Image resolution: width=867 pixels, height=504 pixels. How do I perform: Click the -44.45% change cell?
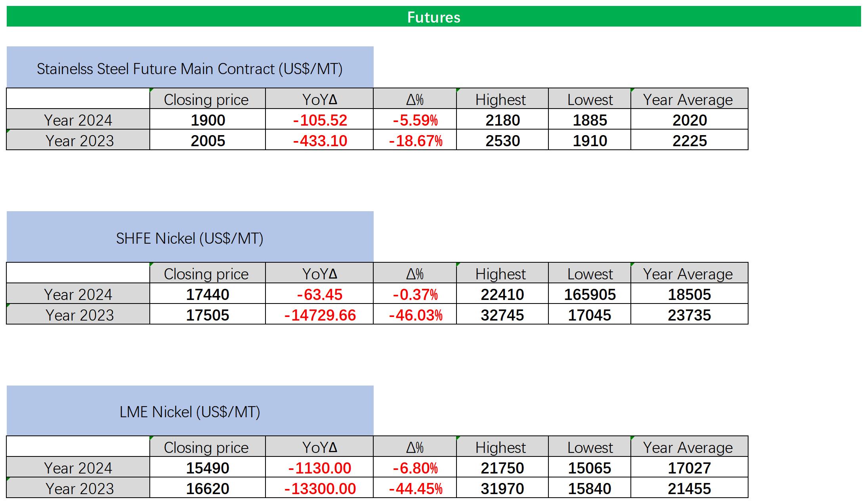click(x=415, y=489)
